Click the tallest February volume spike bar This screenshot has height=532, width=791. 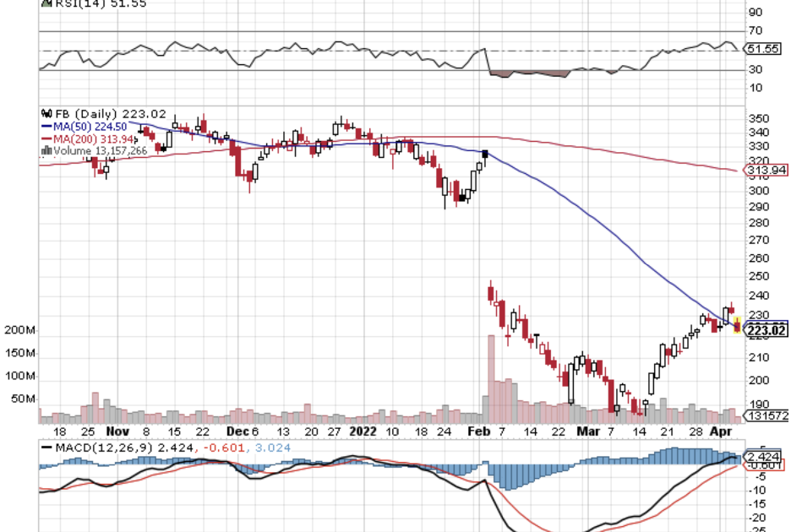click(491, 376)
